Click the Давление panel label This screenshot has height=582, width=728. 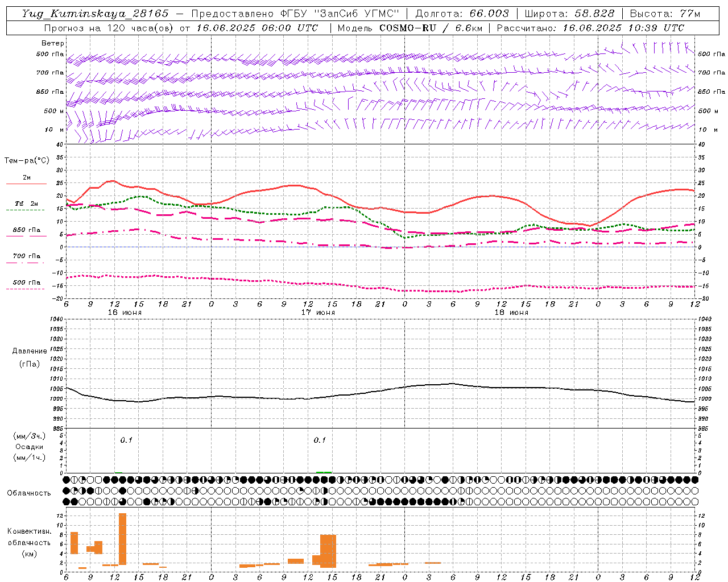pyautogui.click(x=29, y=351)
